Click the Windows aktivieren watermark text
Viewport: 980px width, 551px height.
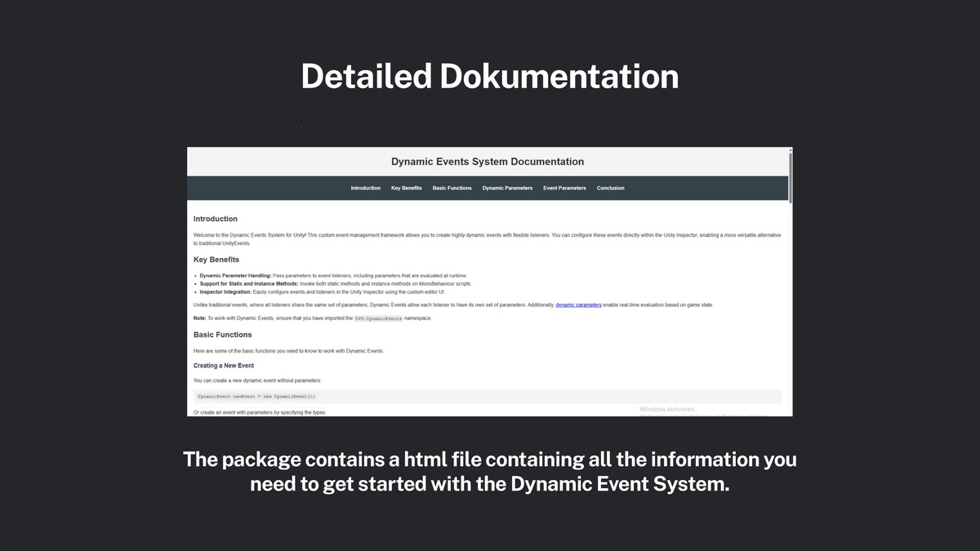[666, 408]
